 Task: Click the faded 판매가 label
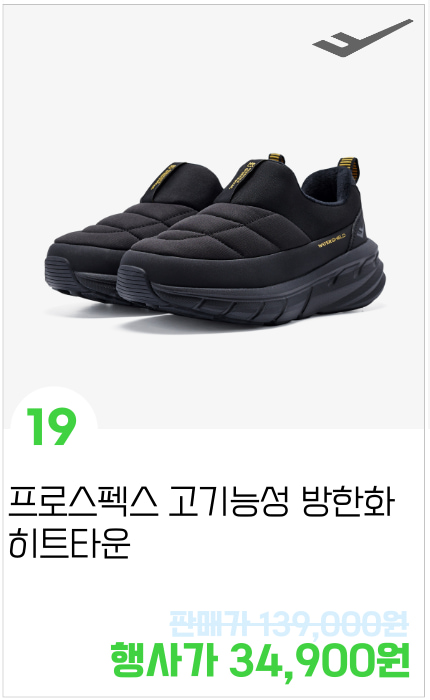coord(209,623)
